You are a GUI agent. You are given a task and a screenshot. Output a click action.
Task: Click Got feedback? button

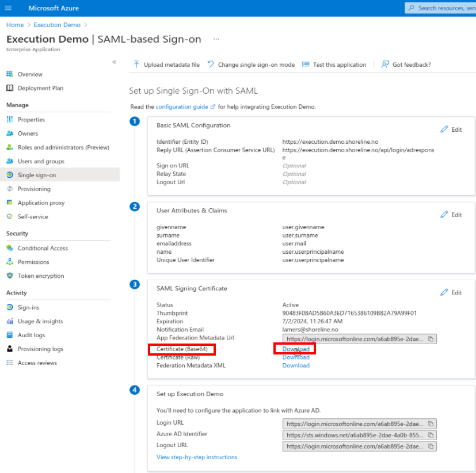coord(406,64)
